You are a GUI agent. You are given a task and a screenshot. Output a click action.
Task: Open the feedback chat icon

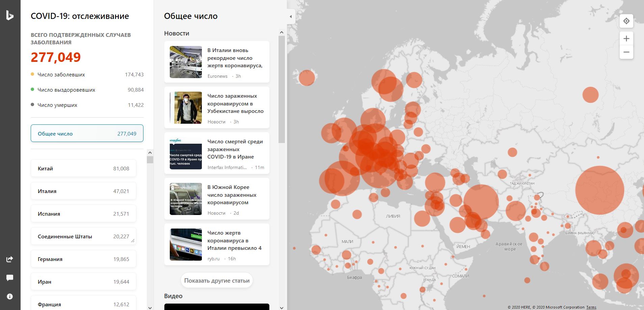[10, 278]
